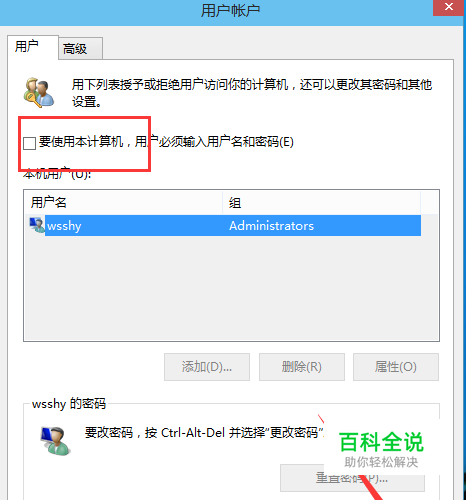Select the 用户 tab
This screenshot has width=466, height=500.
[33, 47]
